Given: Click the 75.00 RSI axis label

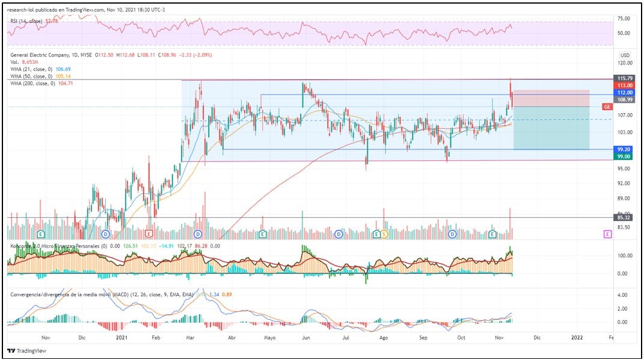Looking at the screenshot, I should 624,19.
